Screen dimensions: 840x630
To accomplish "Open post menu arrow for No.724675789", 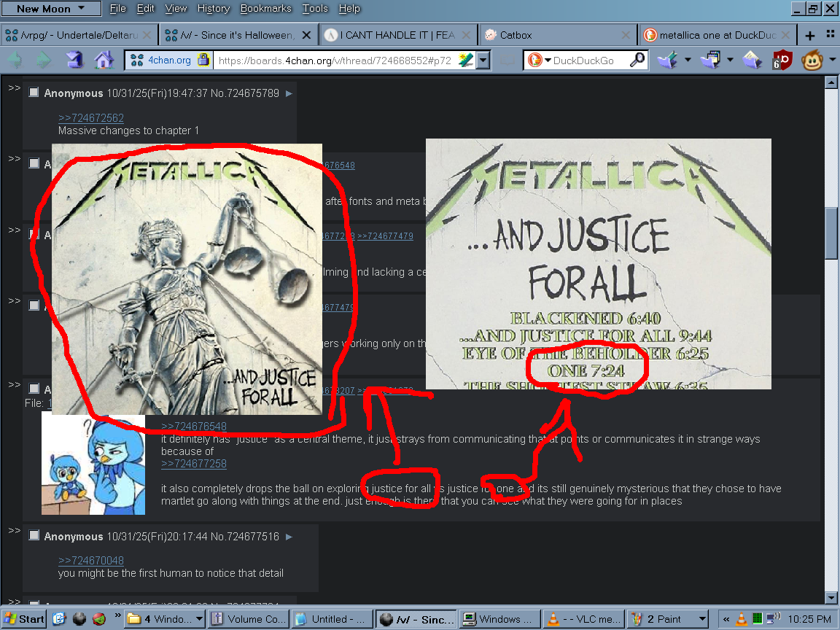I will click(x=289, y=93).
